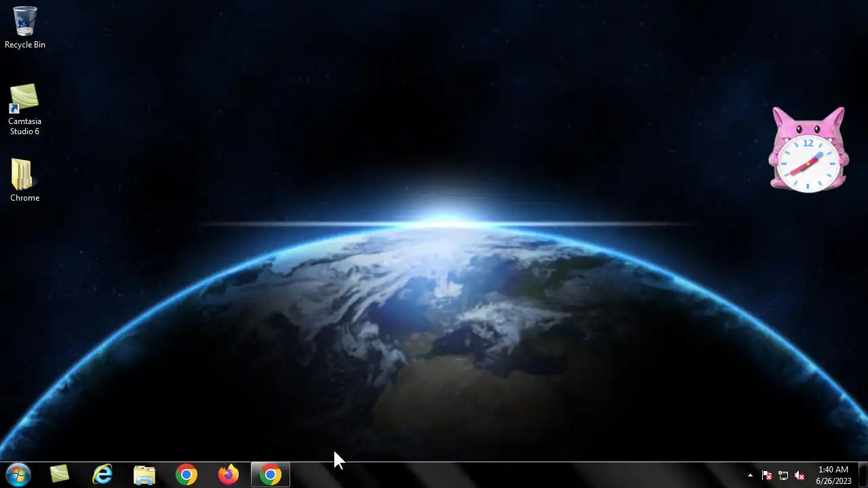The image size is (868, 488).
Task: Open Windows Explorer from taskbar
Action: [144, 474]
